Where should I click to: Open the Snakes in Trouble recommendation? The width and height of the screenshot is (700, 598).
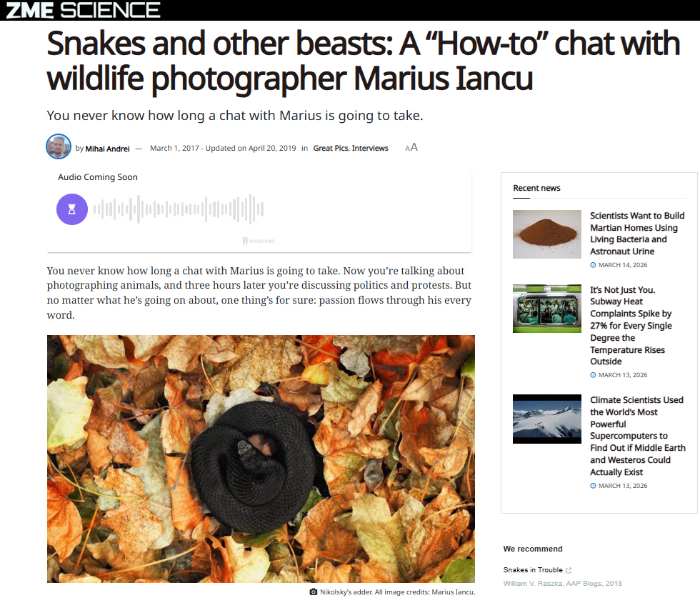(x=533, y=570)
